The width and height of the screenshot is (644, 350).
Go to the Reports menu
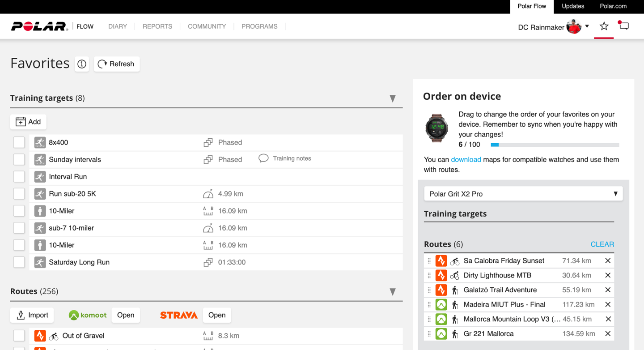(157, 26)
